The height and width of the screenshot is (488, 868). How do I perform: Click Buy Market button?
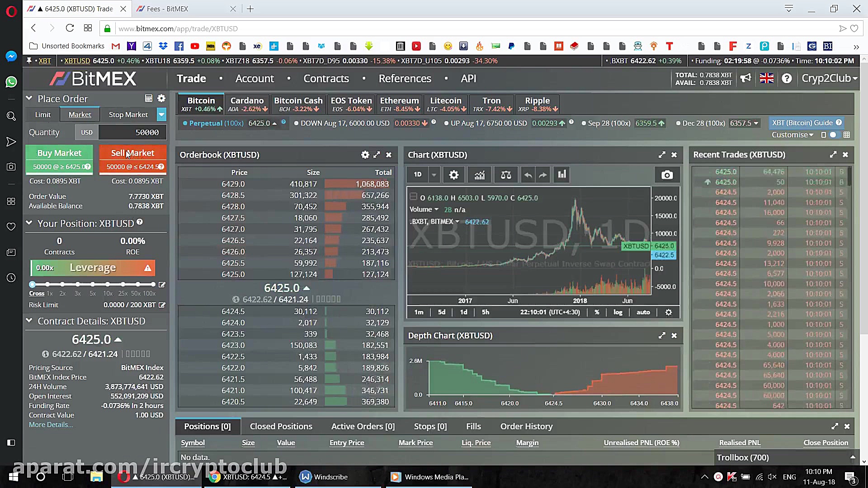point(59,159)
